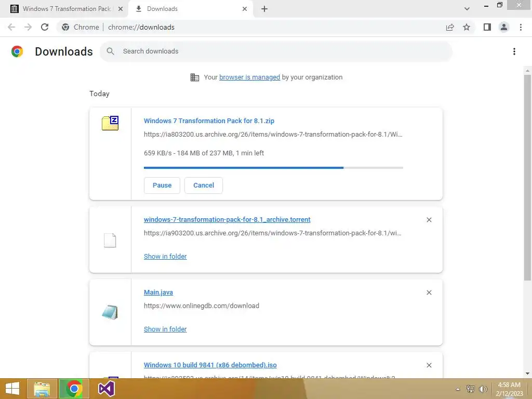The height and width of the screenshot is (399, 532).
Task: Share this page via share icon
Action: coord(450,27)
